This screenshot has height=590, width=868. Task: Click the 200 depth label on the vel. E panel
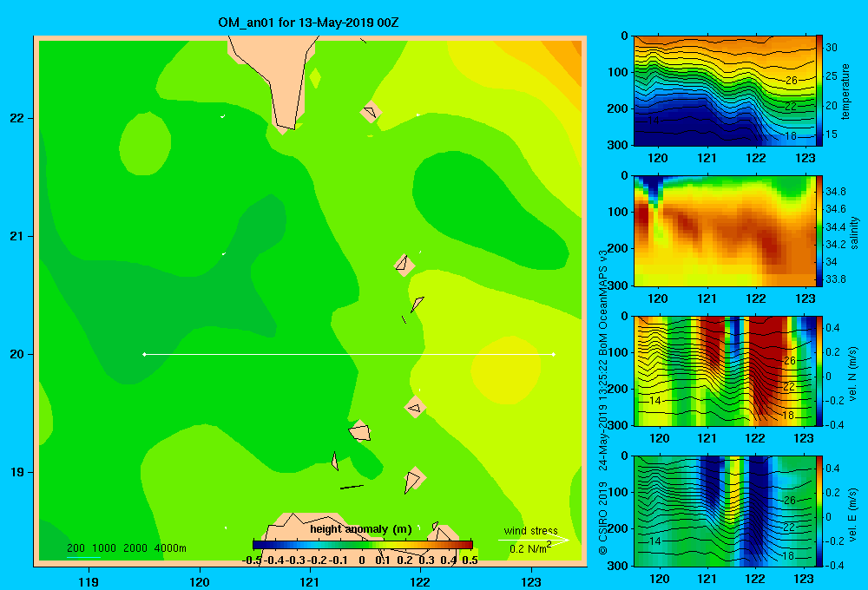point(620,528)
